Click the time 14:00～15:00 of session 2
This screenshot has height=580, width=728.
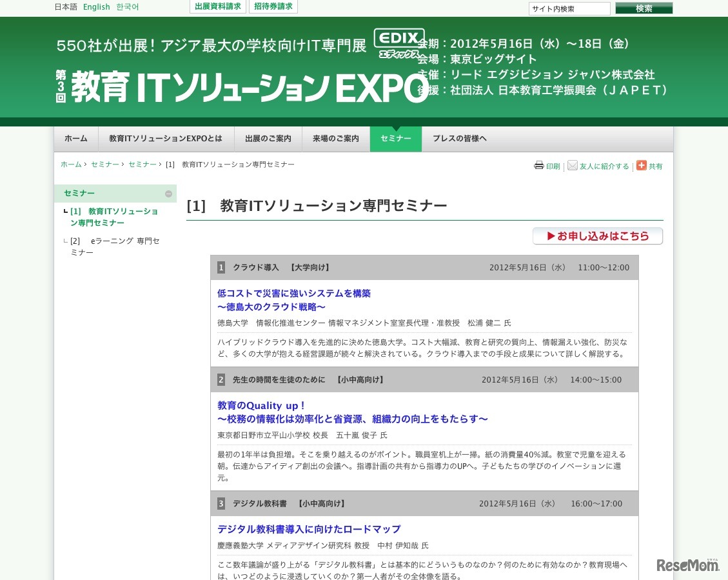596,380
